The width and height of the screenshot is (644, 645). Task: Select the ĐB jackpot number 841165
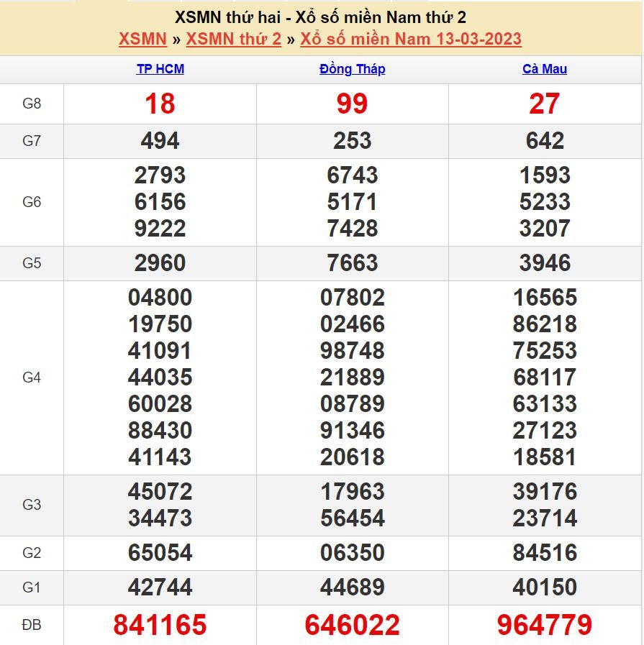click(160, 625)
